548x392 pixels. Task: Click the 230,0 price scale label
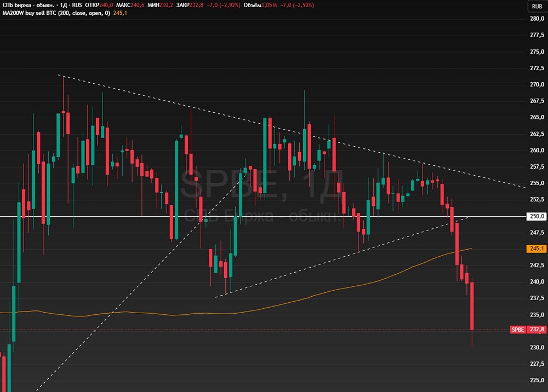tap(537, 348)
